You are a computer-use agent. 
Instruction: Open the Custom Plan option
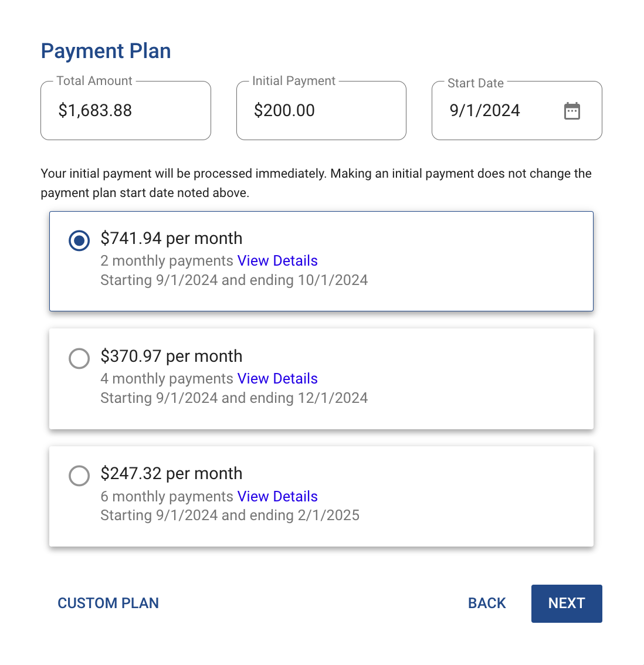click(x=108, y=603)
